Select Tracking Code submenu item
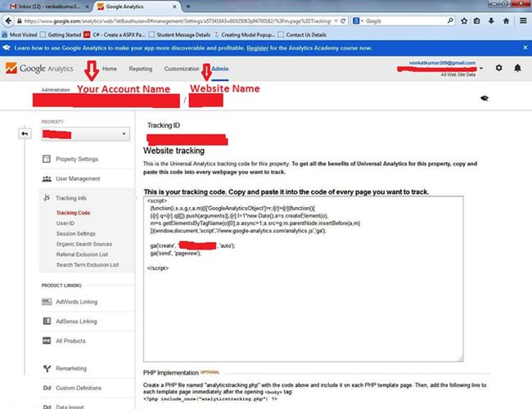Image resolution: width=532 pixels, height=409 pixels. click(x=73, y=213)
